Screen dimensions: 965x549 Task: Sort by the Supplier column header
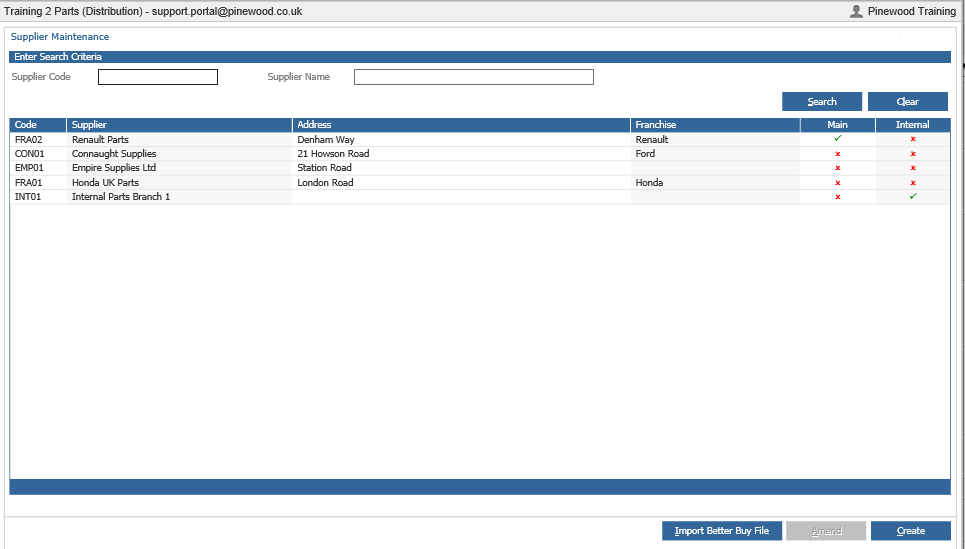179,125
